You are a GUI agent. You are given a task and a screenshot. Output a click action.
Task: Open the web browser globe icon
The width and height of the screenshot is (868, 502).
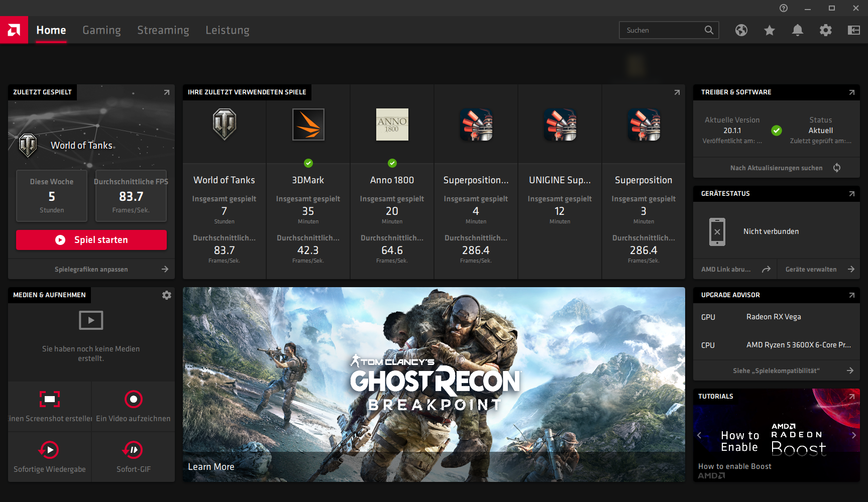(x=741, y=30)
